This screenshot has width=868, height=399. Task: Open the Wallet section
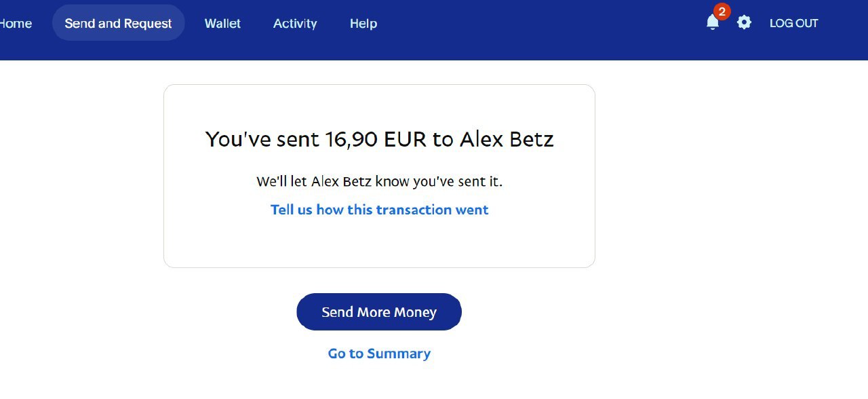pyautogui.click(x=222, y=23)
